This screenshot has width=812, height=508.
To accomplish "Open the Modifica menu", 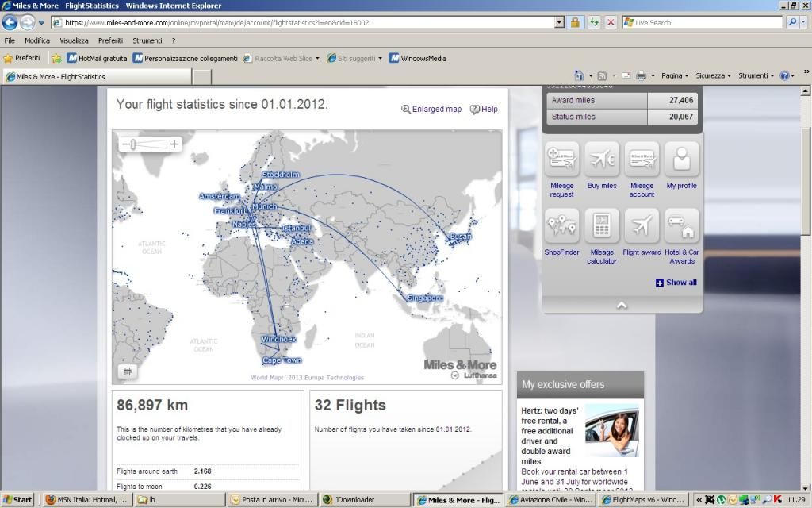I will pos(37,40).
